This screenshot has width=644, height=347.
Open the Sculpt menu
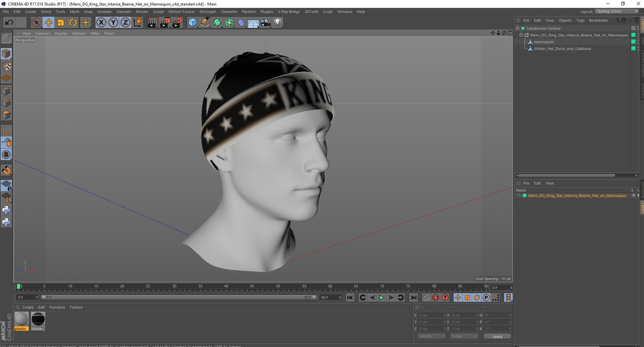pyautogui.click(x=158, y=11)
